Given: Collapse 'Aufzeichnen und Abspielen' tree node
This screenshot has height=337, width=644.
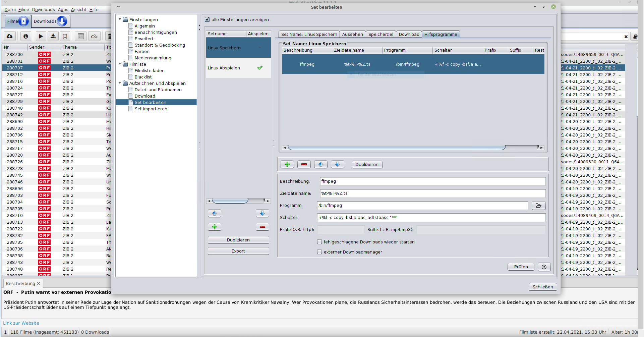Looking at the screenshot, I should pos(120,83).
